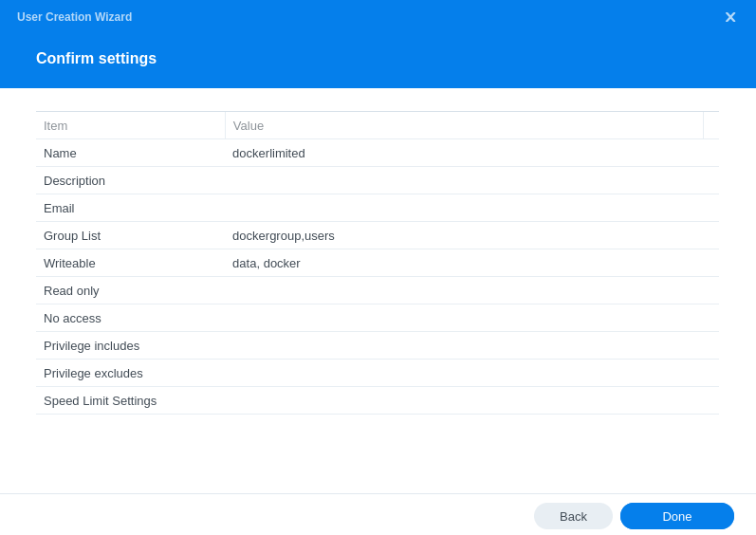Click the dockergroup,users value cell
The image size is (756, 535).
tap(283, 235)
